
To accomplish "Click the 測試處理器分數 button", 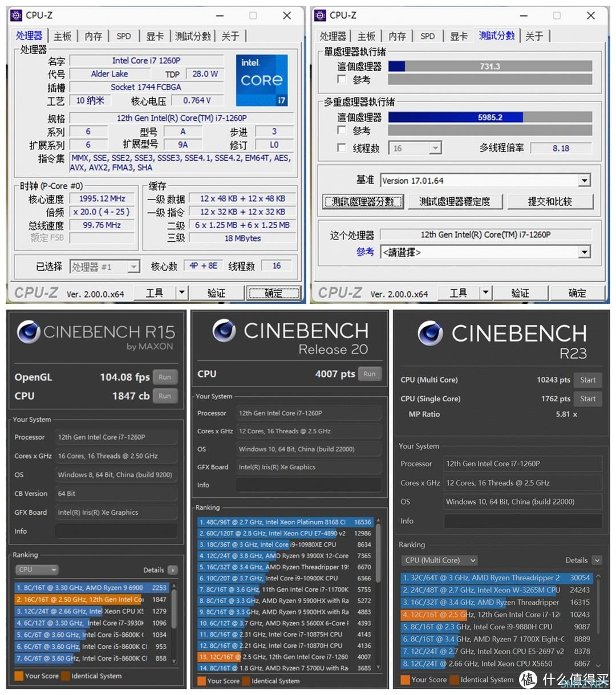I will (363, 201).
